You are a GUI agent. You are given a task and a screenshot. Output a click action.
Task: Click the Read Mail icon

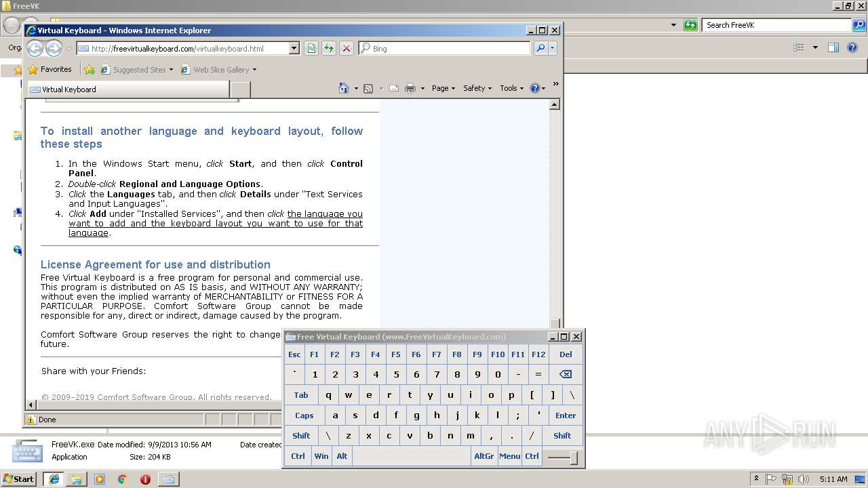coord(393,88)
